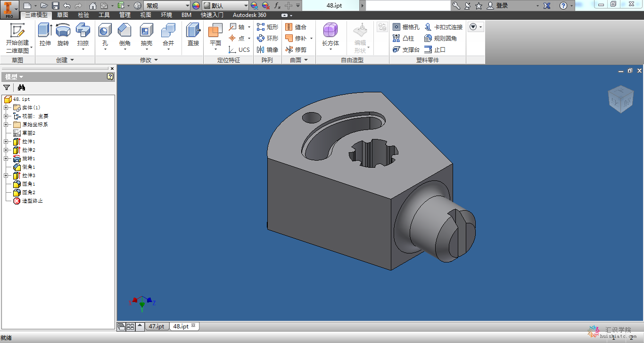
Task: Select the Mirror (镜像) tool
Action: click(x=268, y=49)
